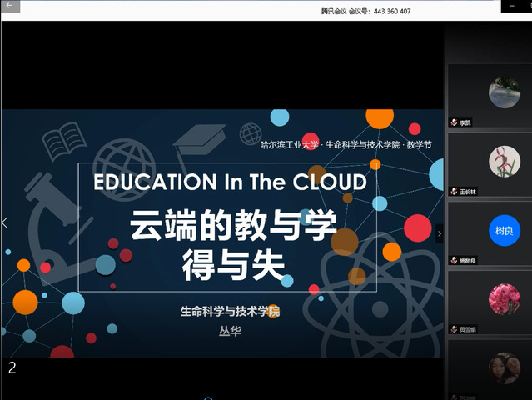Click the 李凯 participant name label
The width and height of the screenshot is (532, 400).
pos(466,122)
